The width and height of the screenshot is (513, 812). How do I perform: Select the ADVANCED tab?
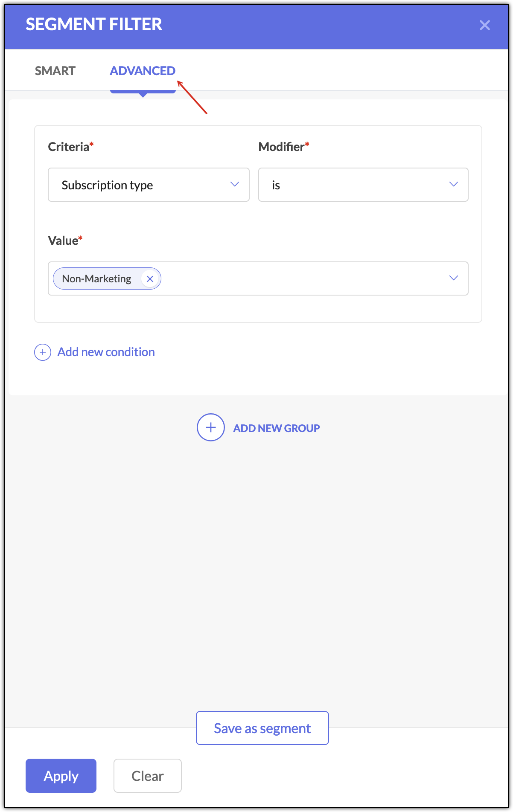(x=143, y=71)
